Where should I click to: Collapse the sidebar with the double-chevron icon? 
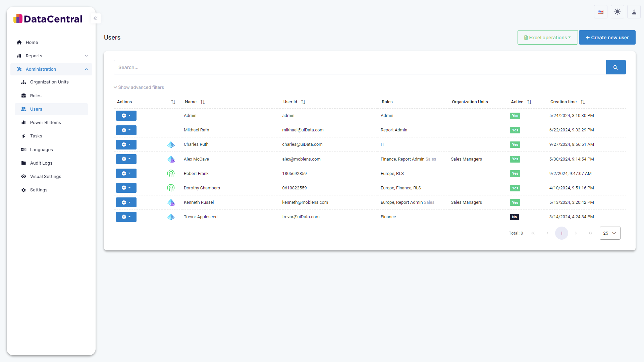pyautogui.click(x=95, y=18)
